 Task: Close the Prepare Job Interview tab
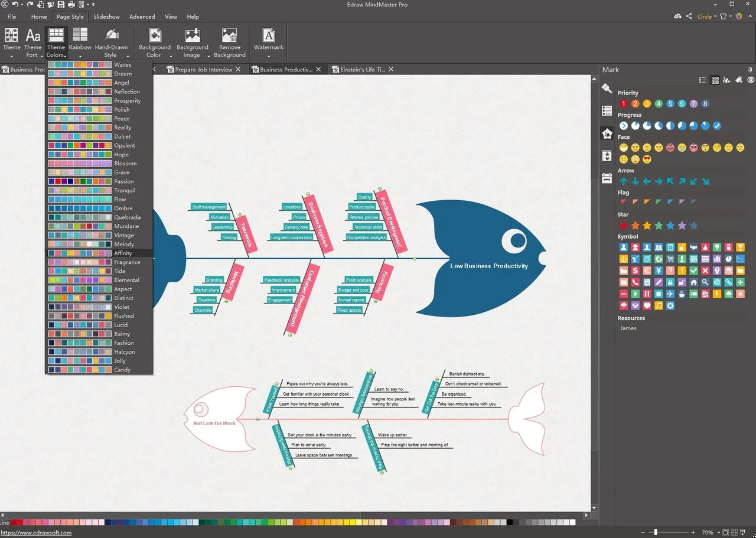click(x=238, y=69)
